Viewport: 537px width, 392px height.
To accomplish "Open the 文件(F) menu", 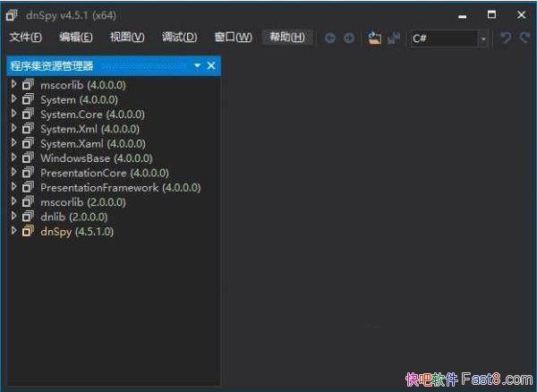I will click(26, 37).
